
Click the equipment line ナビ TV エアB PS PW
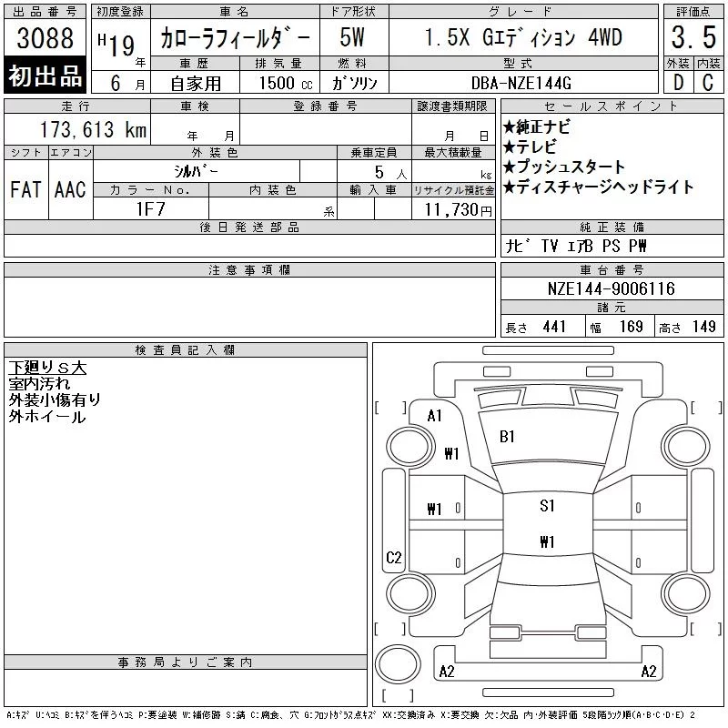pos(576,246)
